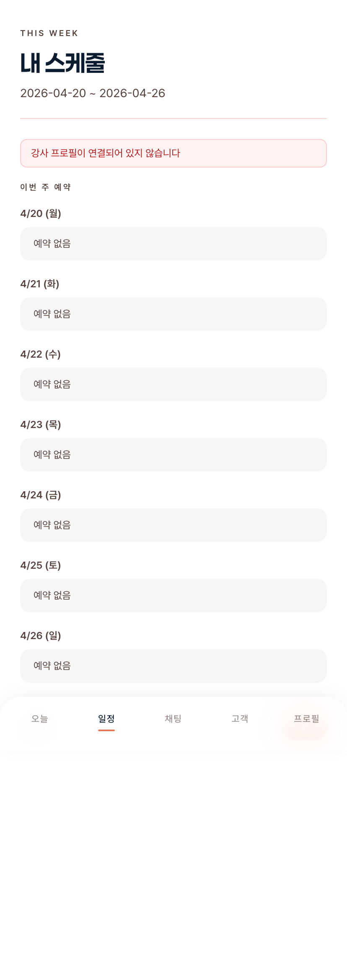Switch to the 채팅 tab

pos(173,719)
